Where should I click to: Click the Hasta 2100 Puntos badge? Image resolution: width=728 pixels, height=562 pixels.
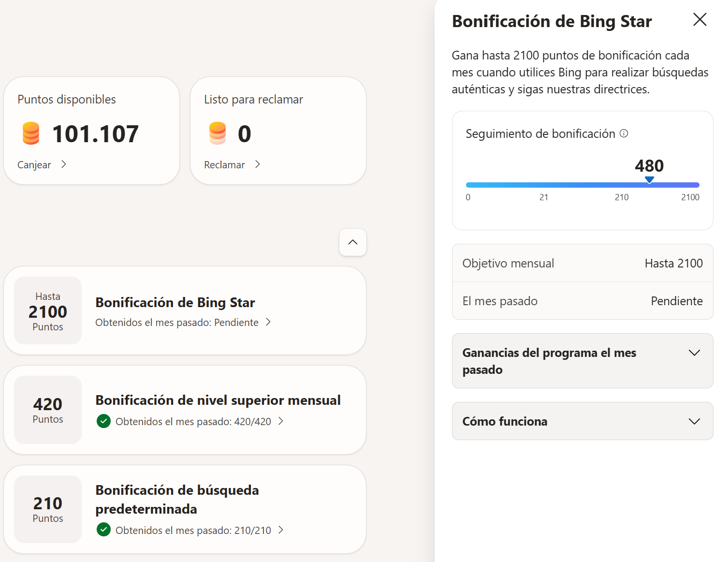48,311
